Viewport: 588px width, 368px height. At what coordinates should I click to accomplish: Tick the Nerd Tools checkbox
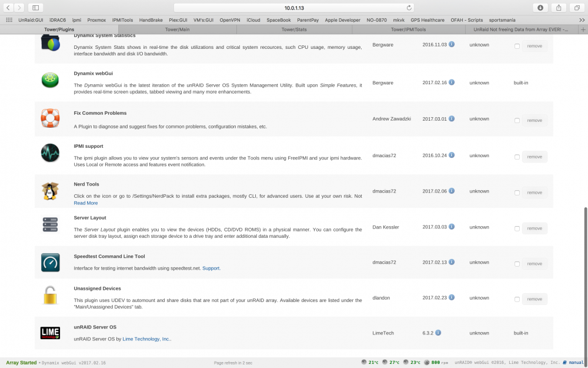point(517,193)
